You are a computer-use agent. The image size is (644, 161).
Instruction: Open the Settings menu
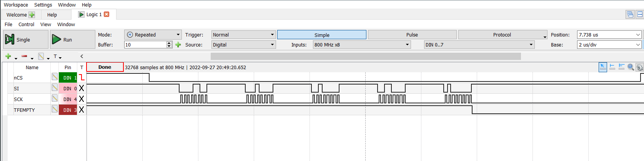click(x=43, y=5)
